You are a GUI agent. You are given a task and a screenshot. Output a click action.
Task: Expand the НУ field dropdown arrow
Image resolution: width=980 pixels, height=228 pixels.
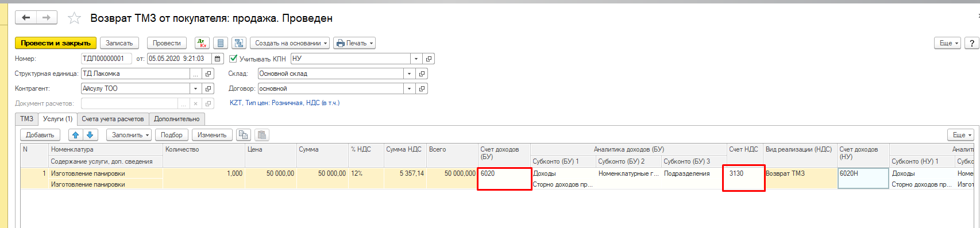point(416,59)
